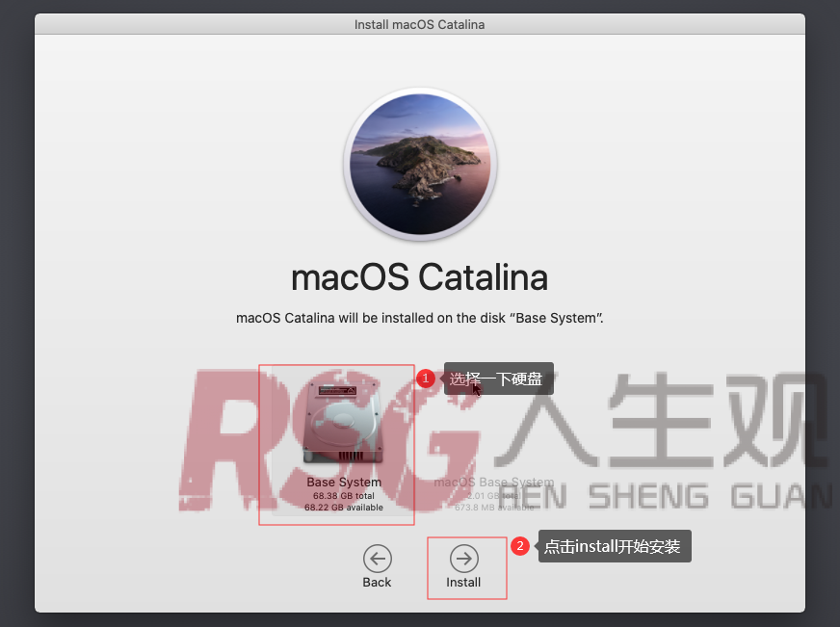Click the "Base System" name under the disk
Viewport: 840px width, 627px height.
coord(344,482)
